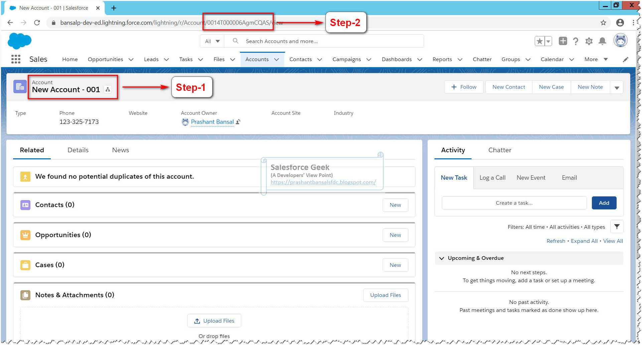Click the Cases related list icon
Screen dimensions: 644x347
tap(25, 265)
